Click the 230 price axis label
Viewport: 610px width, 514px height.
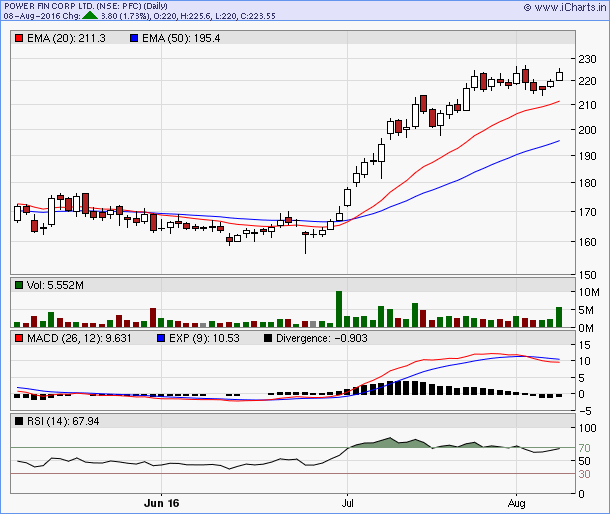(x=587, y=59)
